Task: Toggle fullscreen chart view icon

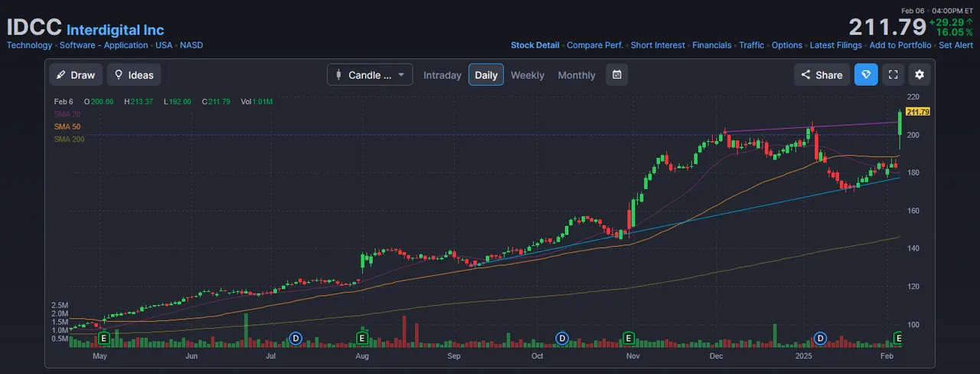Action: 893,74
